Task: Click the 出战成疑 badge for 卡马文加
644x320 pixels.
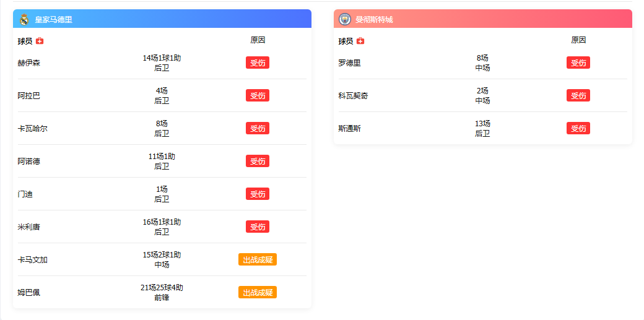Action: pos(258,259)
